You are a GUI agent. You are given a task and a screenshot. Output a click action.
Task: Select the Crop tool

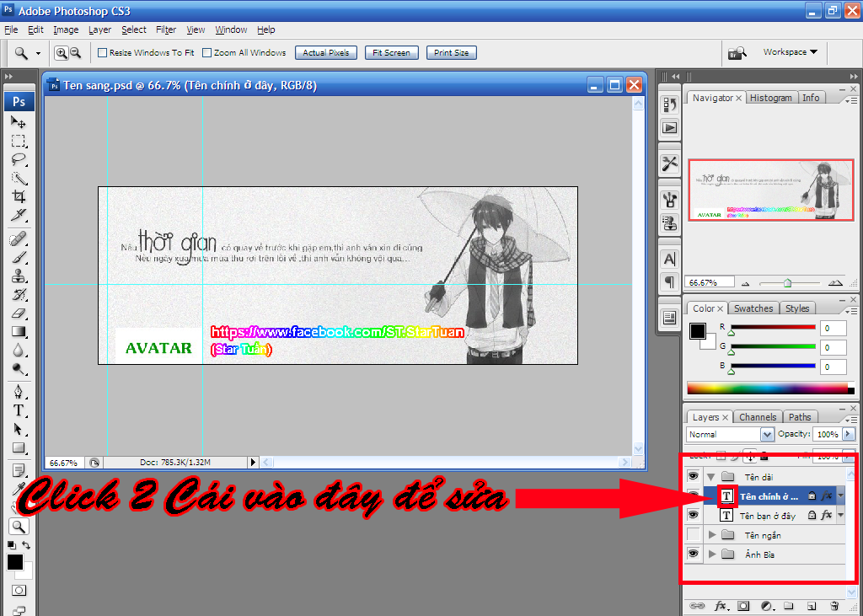[x=19, y=196]
